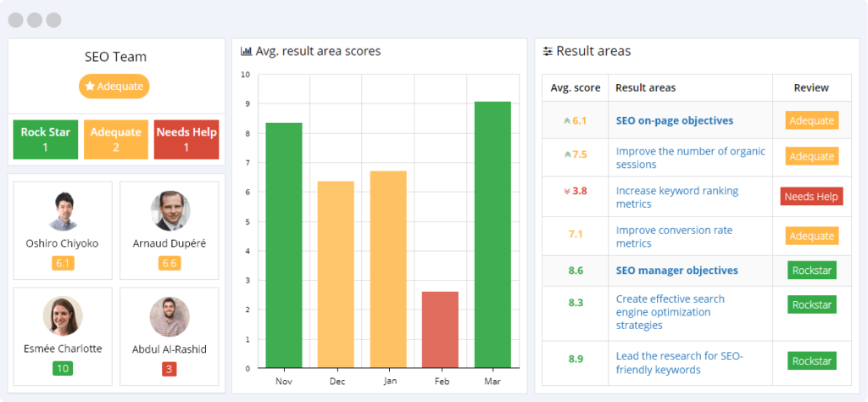Viewport: 868px width, 402px height.
Task: Open Arnaud Dupéré's avatar
Action: coord(170,210)
